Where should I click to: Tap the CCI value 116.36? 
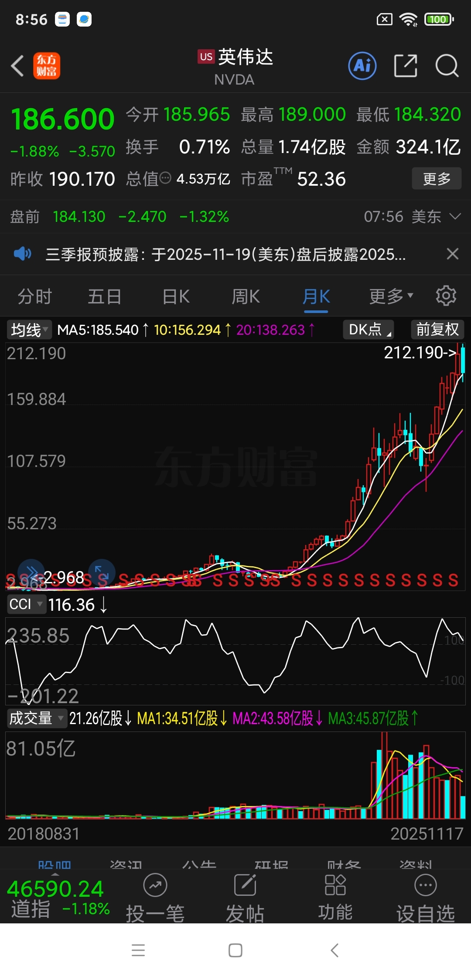coord(72,605)
